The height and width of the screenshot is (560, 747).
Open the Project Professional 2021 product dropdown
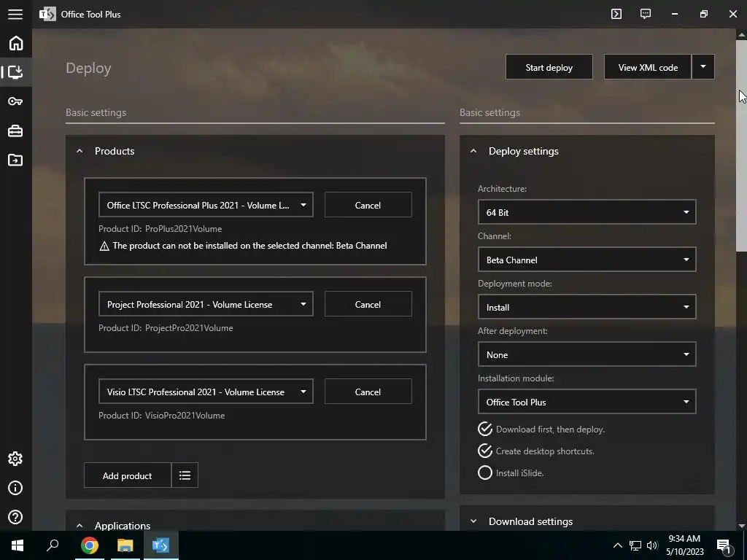[206, 304]
